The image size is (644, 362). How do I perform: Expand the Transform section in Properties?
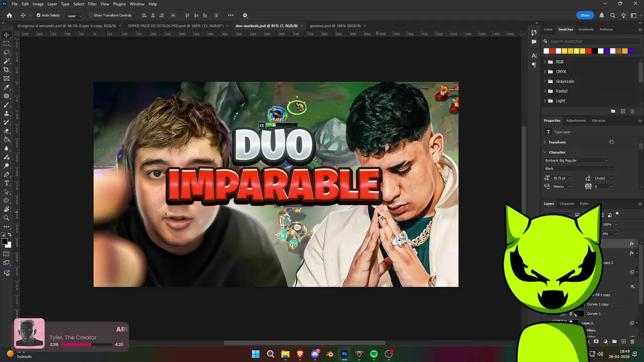545,142
